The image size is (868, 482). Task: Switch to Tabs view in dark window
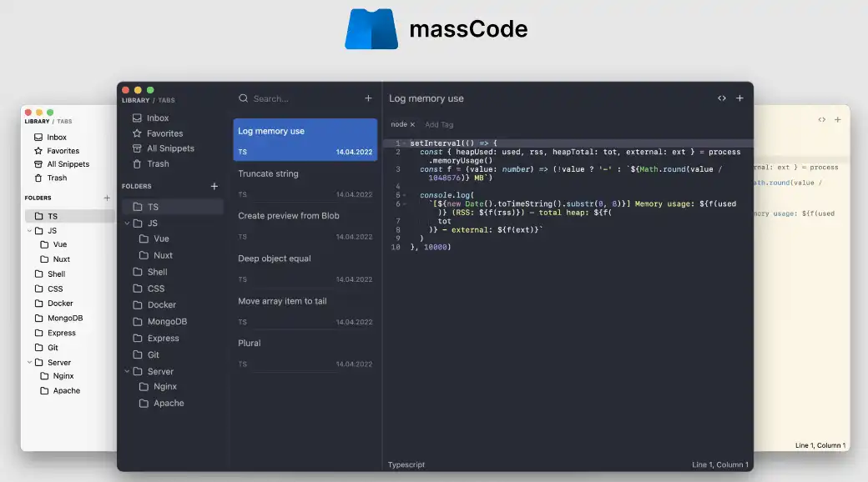tap(167, 101)
